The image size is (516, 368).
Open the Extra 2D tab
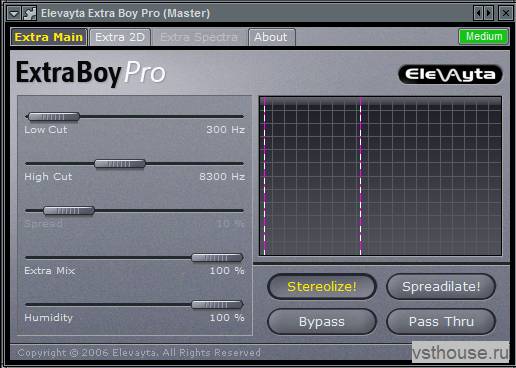tap(120, 37)
